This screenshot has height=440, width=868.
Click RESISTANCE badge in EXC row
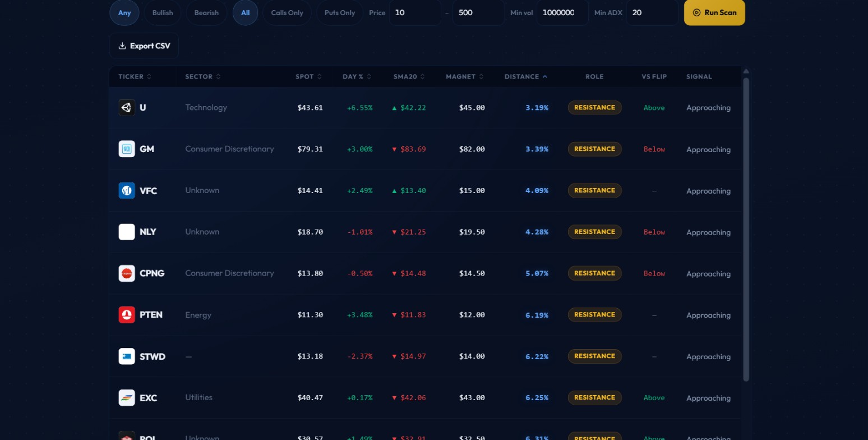[594, 397]
